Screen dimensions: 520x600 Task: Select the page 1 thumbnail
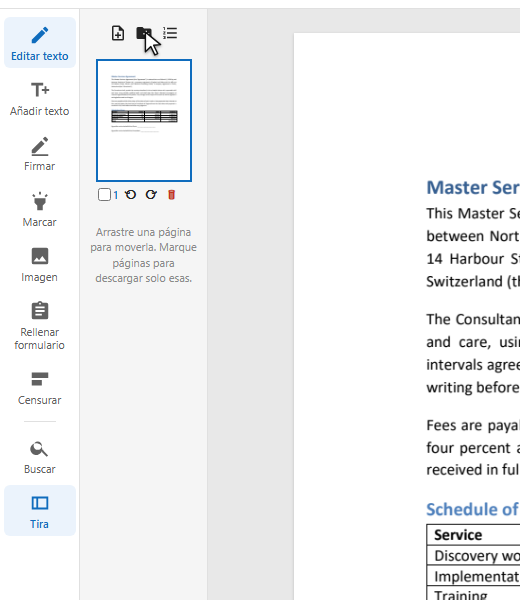pyautogui.click(x=144, y=121)
